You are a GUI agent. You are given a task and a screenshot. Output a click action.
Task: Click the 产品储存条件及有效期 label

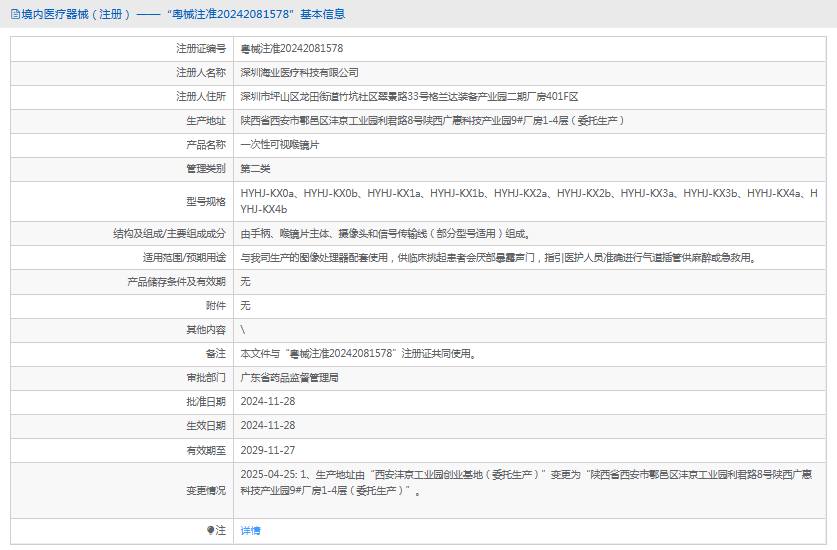(x=177, y=281)
